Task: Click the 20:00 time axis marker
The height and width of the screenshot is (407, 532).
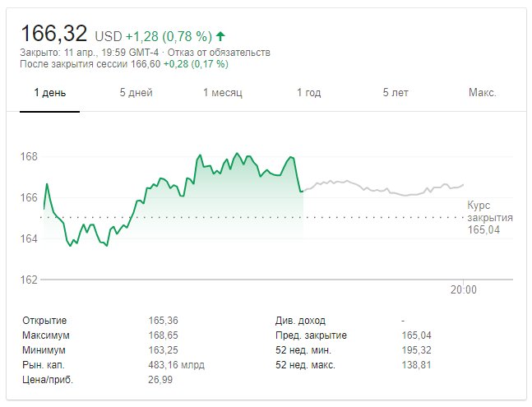Action: pyautogui.click(x=464, y=289)
